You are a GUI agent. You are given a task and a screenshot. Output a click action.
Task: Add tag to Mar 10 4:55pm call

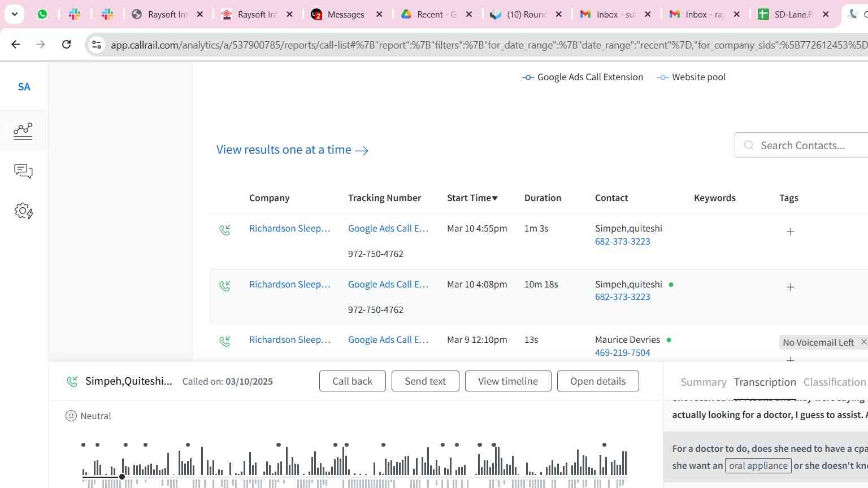(790, 232)
